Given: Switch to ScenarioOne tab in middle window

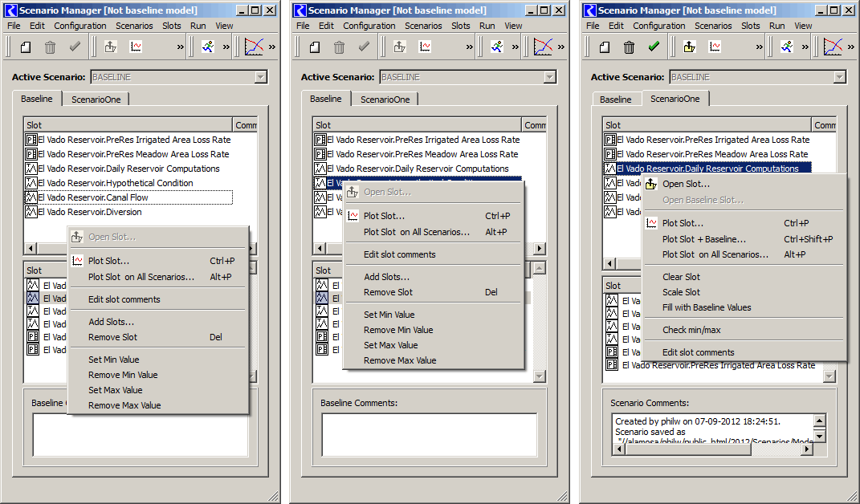Looking at the screenshot, I should (385, 100).
